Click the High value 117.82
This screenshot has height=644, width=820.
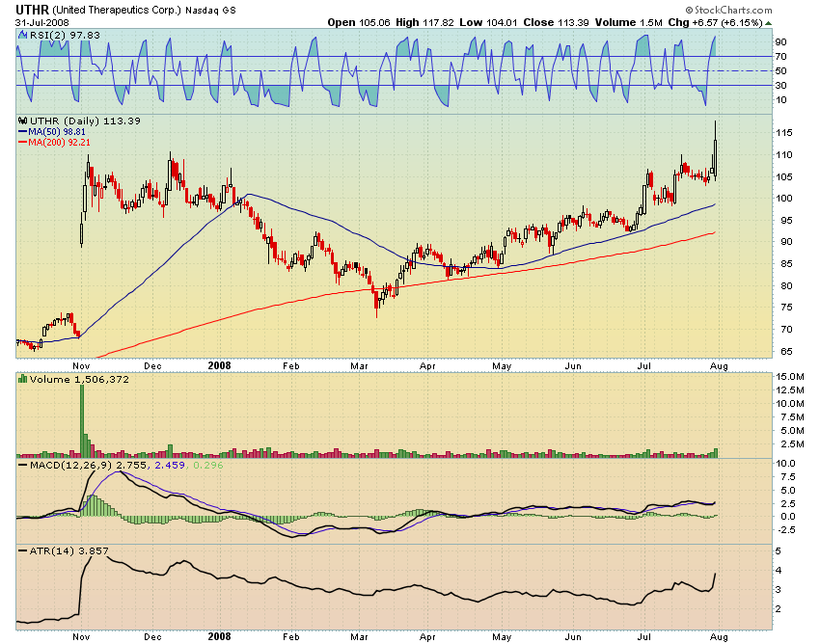point(438,22)
